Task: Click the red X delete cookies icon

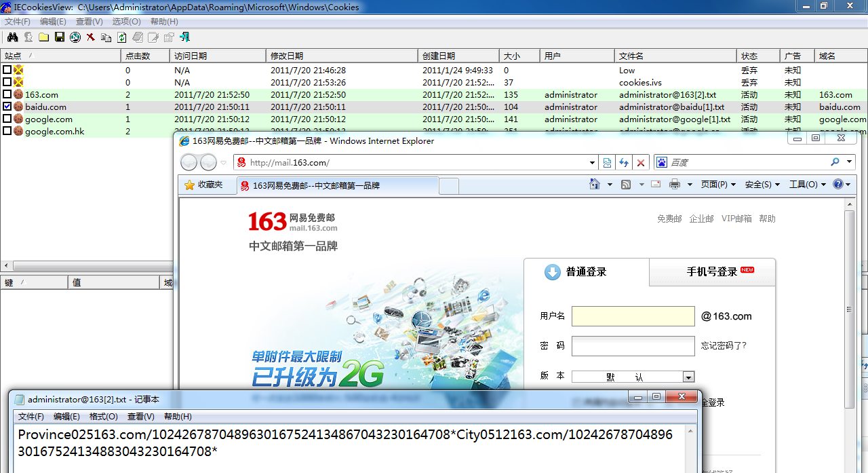Action: click(90, 37)
